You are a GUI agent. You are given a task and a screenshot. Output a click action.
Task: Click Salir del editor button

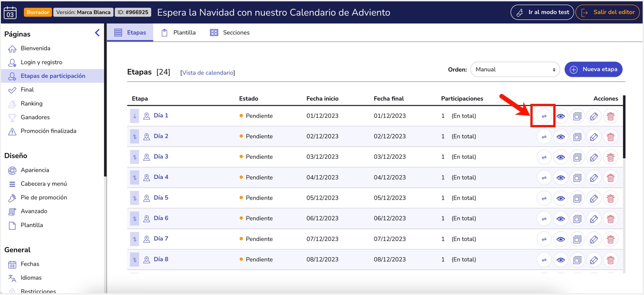tap(608, 13)
